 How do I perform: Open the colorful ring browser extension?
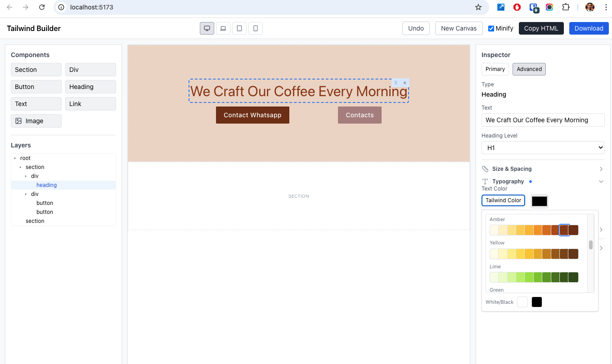click(x=549, y=7)
